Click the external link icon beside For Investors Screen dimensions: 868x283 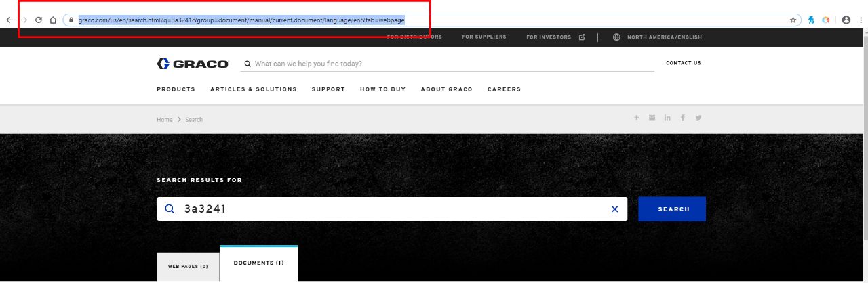(x=582, y=37)
